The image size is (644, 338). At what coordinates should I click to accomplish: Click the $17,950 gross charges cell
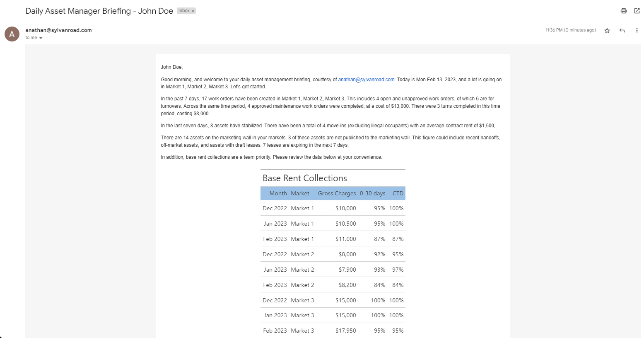tap(345, 331)
